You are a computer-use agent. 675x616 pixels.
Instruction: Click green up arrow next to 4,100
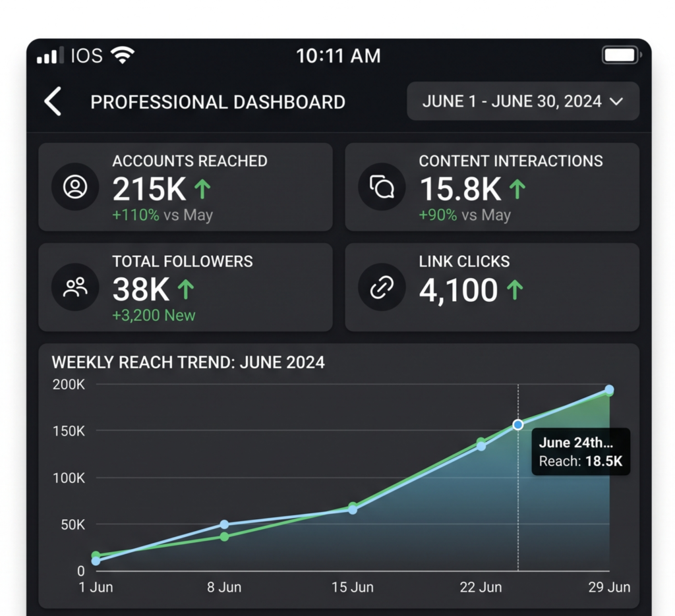pyautogui.click(x=515, y=289)
